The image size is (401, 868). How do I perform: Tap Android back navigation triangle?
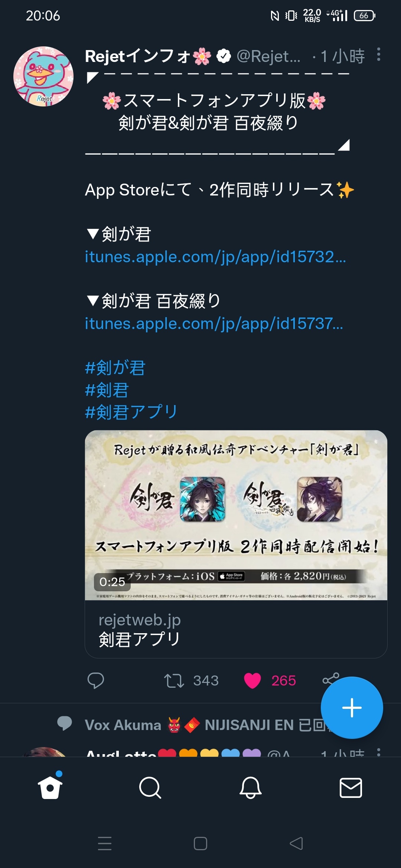296,844
